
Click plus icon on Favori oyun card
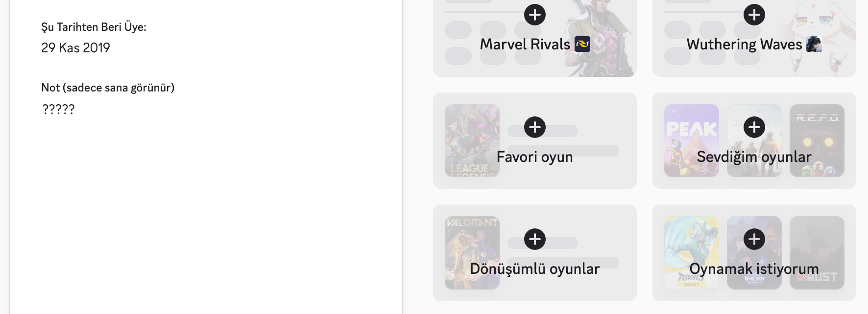(535, 127)
